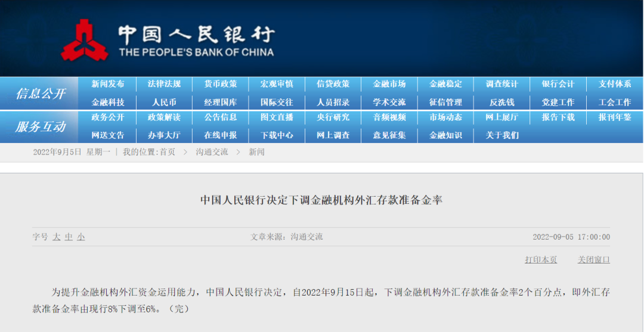Visit 网上展厅 section
The height and width of the screenshot is (332, 644).
[x=502, y=117]
